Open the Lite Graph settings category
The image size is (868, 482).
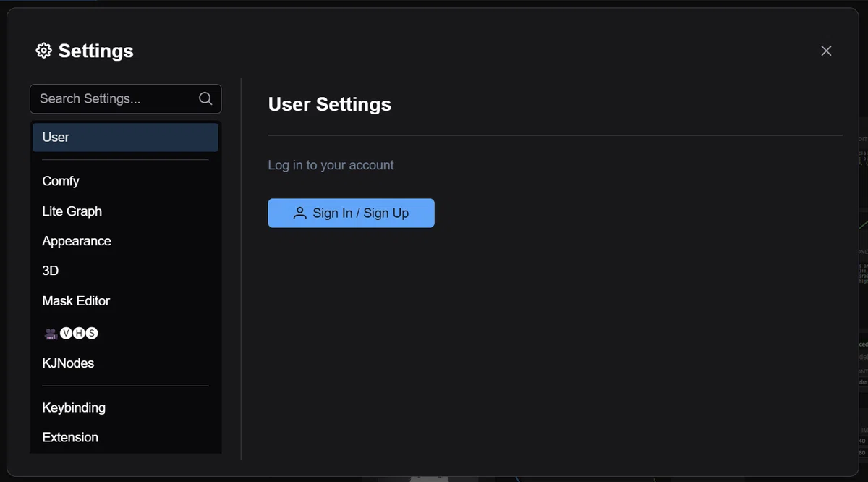click(125, 211)
